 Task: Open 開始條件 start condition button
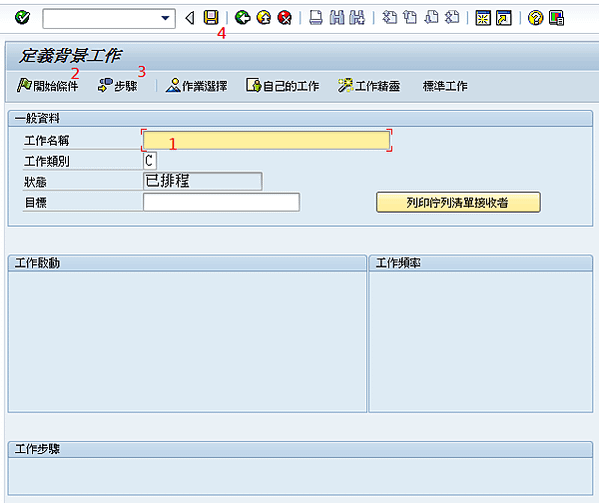pyautogui.click(x=48, y=86)
